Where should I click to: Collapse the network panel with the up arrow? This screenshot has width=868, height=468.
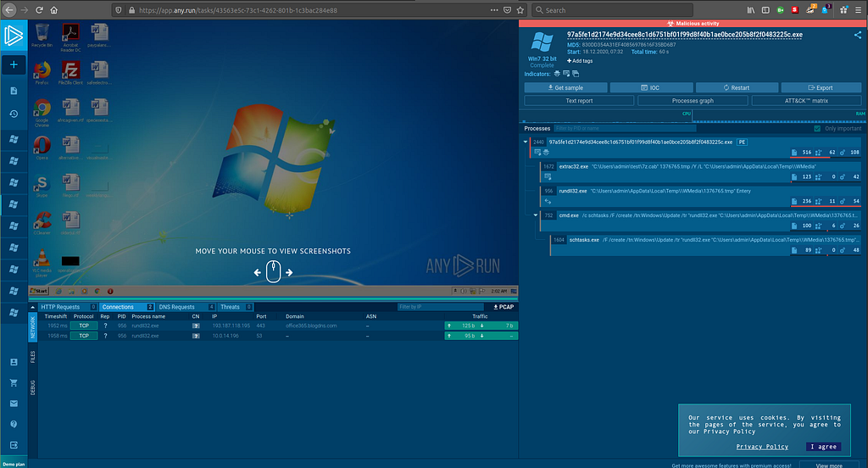33,307
